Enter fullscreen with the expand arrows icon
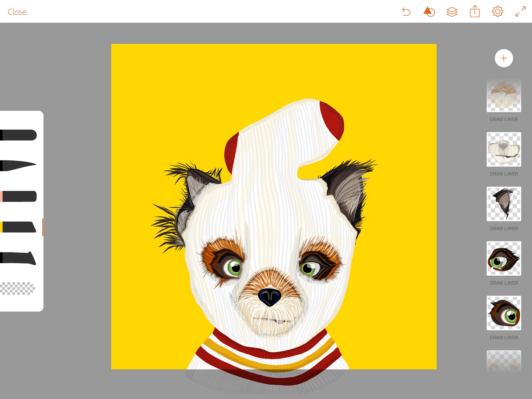This screenshot has width=532, height=399. (520, 12)
